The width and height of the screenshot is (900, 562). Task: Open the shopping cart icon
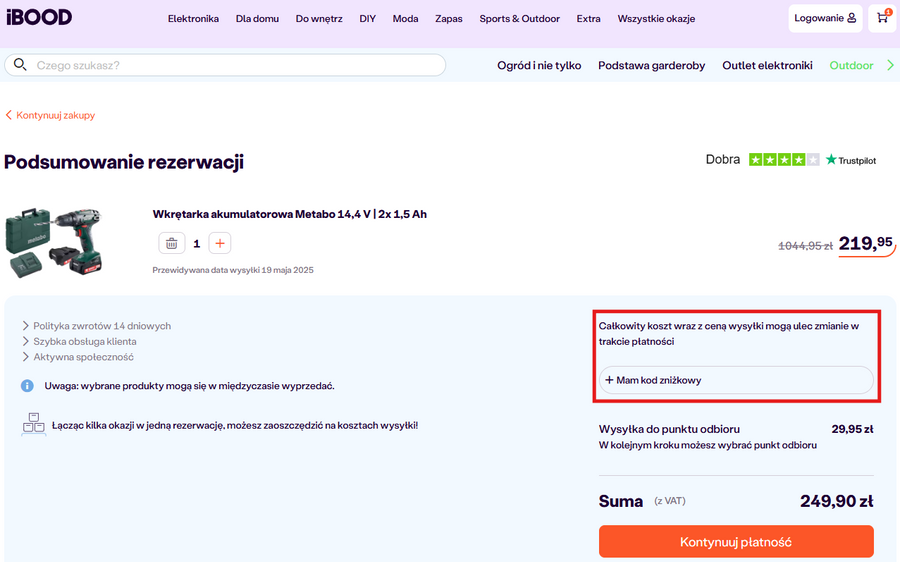tap(882, 18)
